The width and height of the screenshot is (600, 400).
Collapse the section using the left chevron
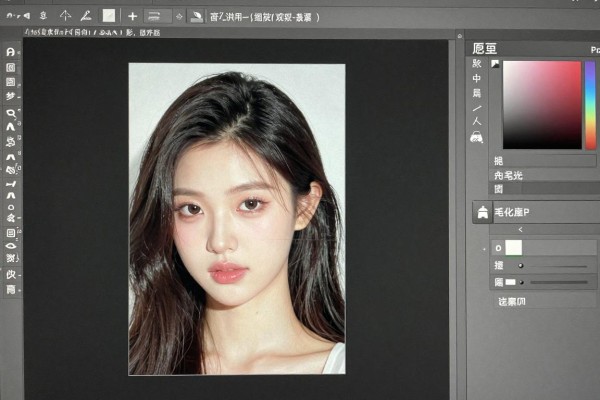tap(520, 229)
